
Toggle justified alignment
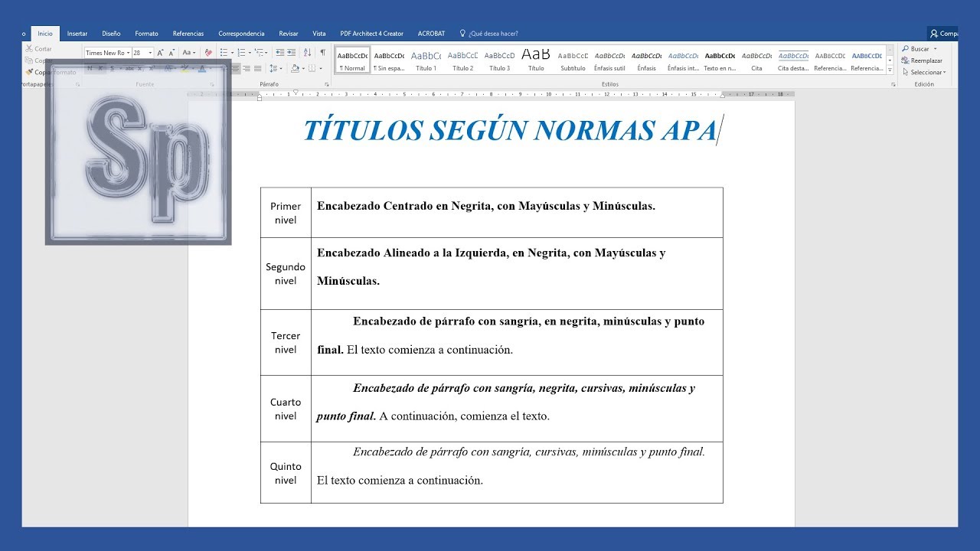click(257, 68)
